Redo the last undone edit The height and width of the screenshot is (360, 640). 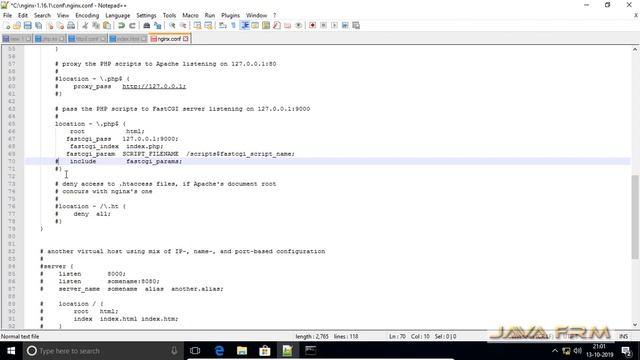pos(132,25)
